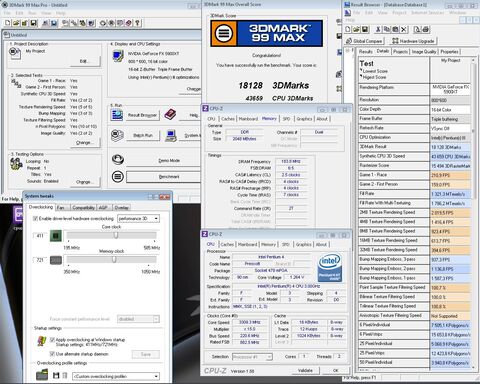Toggle Use alternate startup daemon checkbox
Screen dimensions: 480x384
click(x=52, y=354)
